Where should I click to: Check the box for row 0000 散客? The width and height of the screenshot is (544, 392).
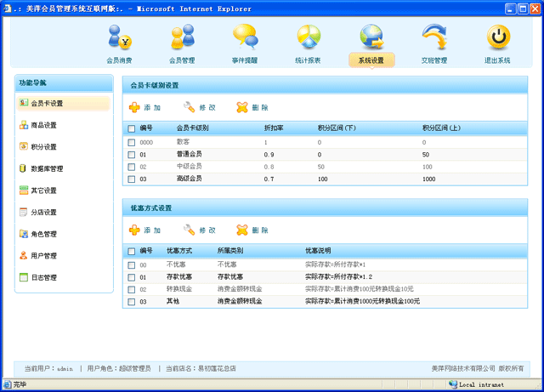(132, 142)
